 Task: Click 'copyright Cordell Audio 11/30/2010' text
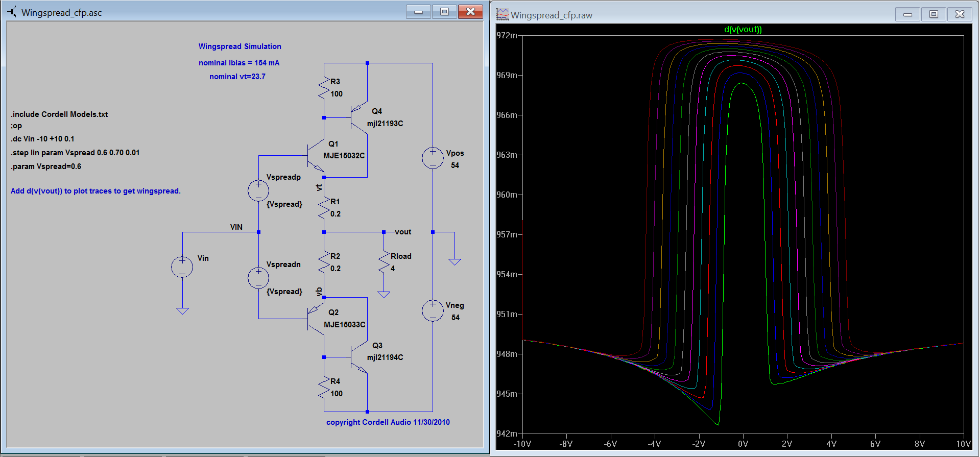(x=388, y=422)
